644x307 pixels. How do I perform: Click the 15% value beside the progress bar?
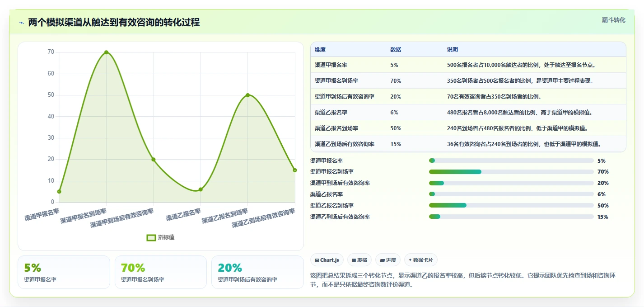click(x=603, y=217)
